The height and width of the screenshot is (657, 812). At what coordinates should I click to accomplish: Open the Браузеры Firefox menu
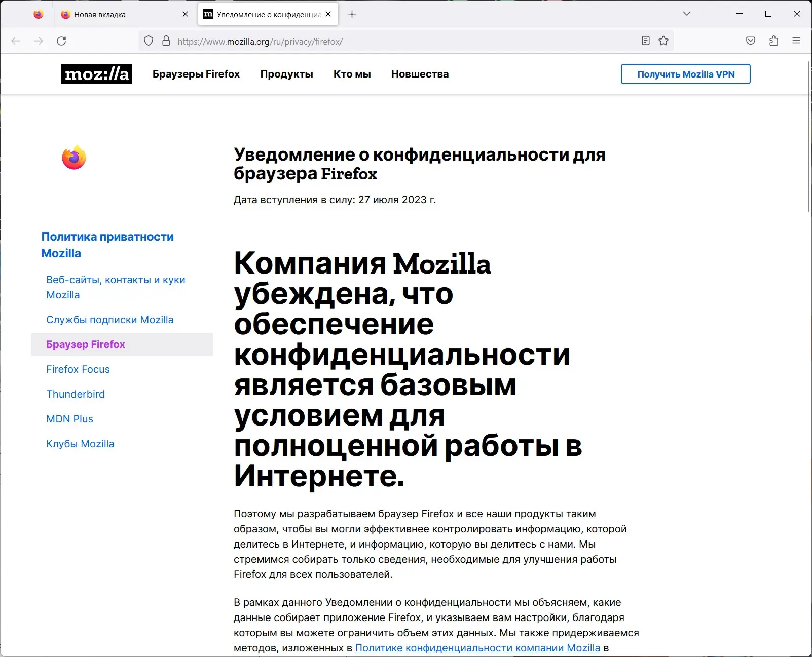[x=196, y=74]
